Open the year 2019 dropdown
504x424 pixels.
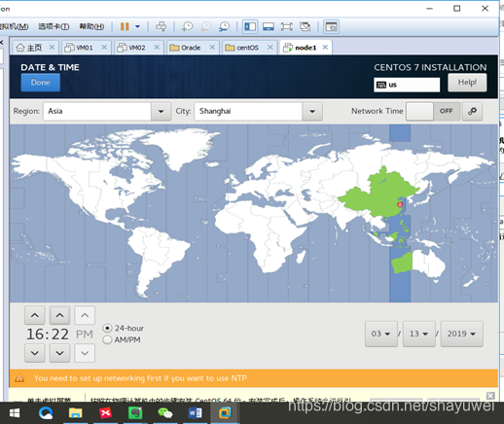[461, 334]
